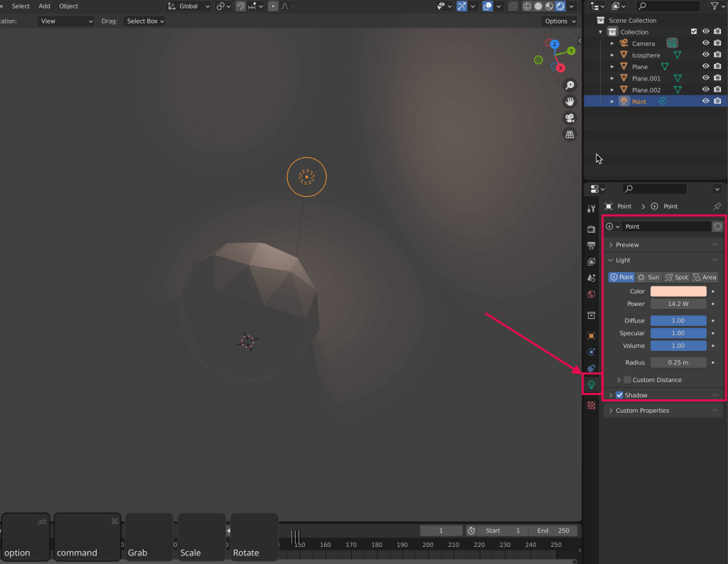The width and height of the screenshot is (728, 564).
Task: Open the View Layer properties tab
Action: point(591,261)
